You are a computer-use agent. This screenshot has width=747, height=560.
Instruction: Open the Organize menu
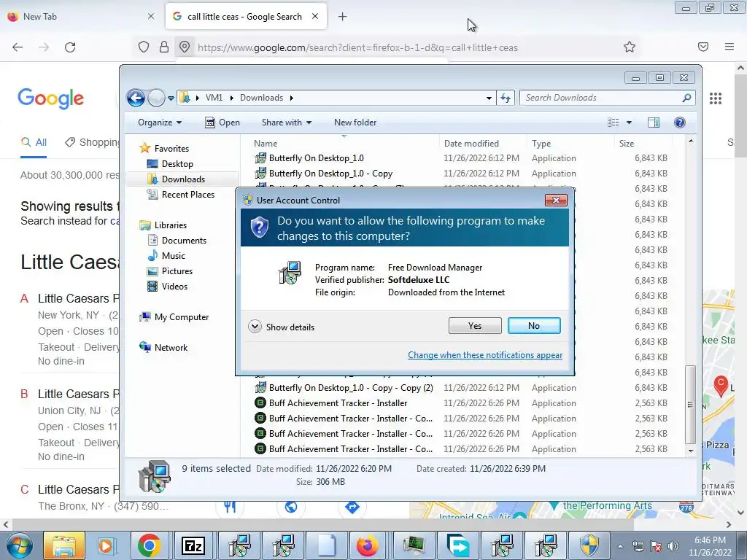(x=160, y=122)
